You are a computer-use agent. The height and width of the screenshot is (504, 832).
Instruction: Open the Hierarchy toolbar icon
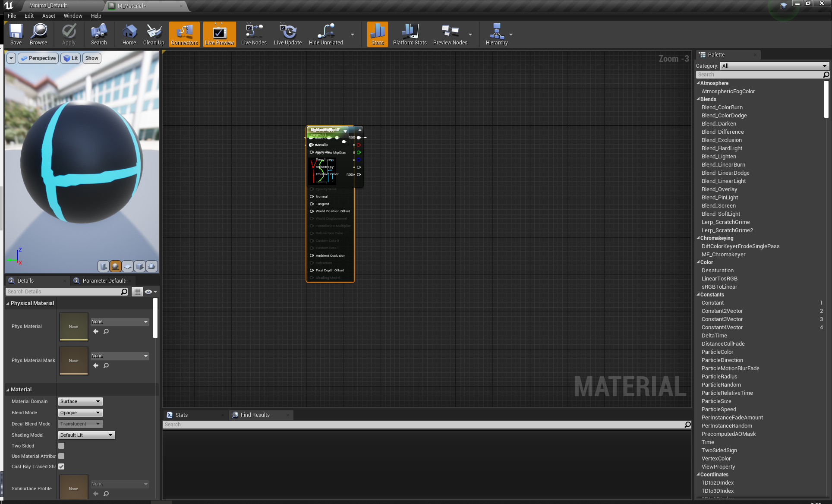[497, 34]
